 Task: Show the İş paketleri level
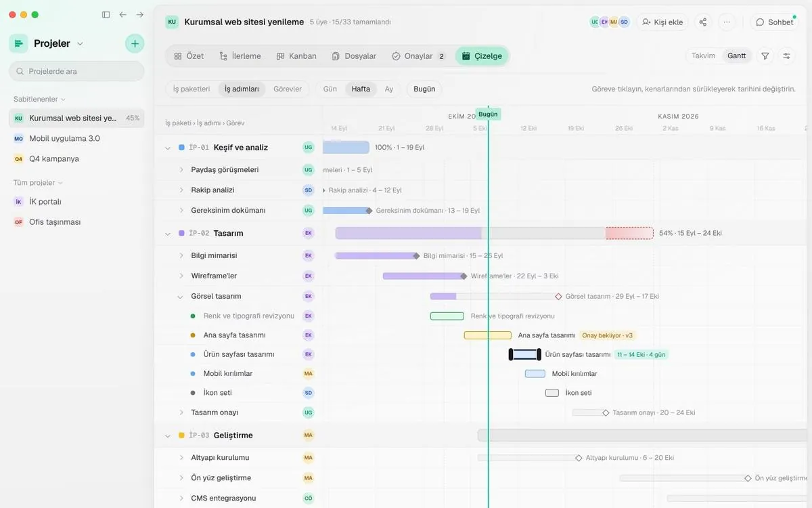191,89
